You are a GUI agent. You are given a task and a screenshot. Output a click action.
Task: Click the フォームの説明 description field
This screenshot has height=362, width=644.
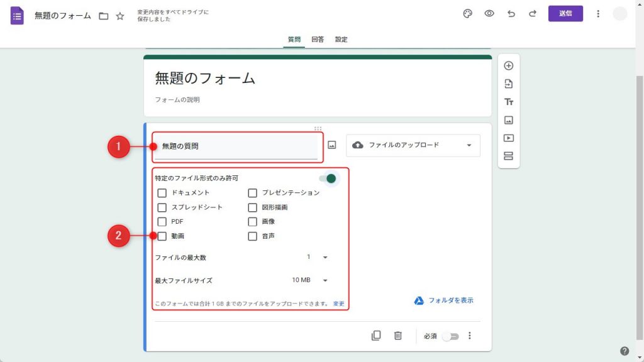click(177, 100)
